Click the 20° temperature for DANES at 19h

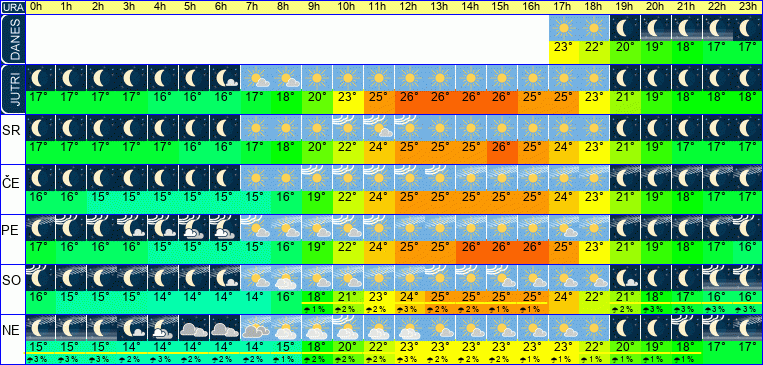pyautogui.click(x=625, y=47)
